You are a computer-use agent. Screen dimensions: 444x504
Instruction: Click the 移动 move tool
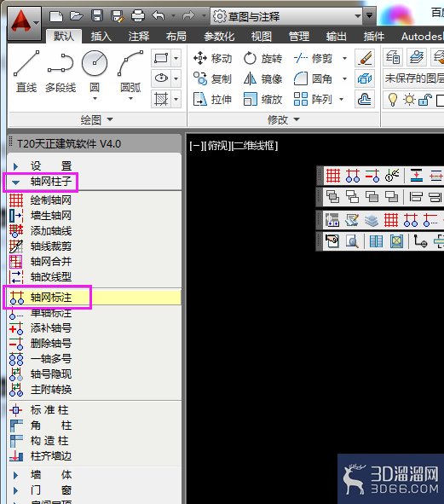pos(213,59)
